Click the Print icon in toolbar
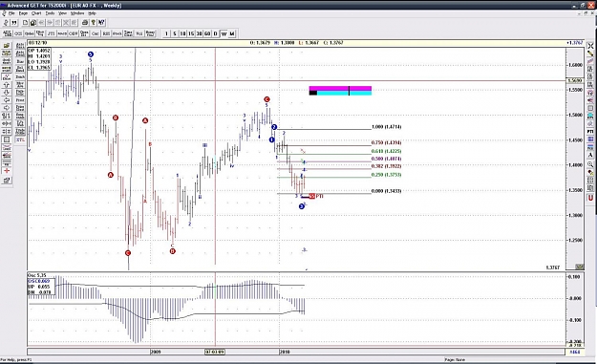 85,23
